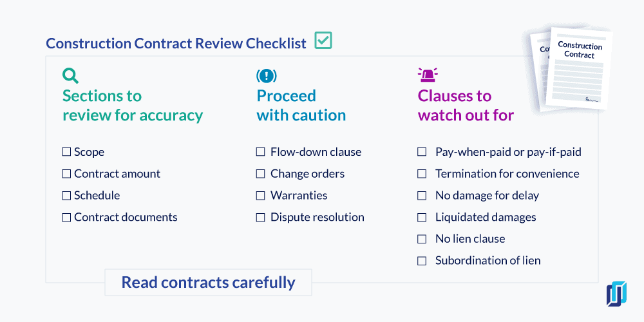Click the green magnifying glass icon
The image size is (644, 322).
tap(70, 76)
